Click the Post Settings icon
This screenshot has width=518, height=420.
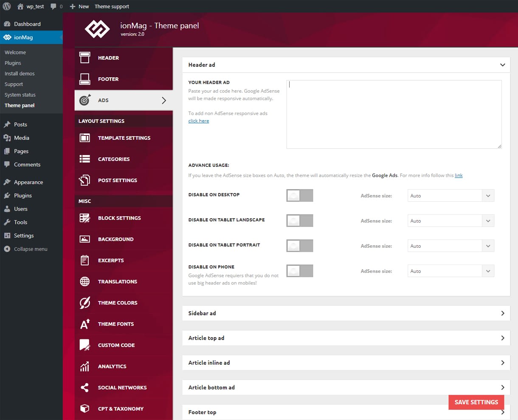(85, 180)
